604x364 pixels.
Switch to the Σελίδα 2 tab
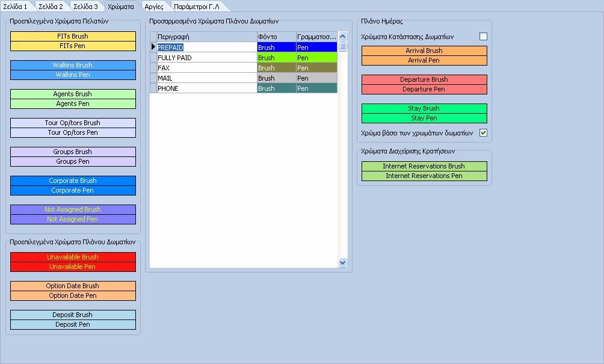(51, 7)
